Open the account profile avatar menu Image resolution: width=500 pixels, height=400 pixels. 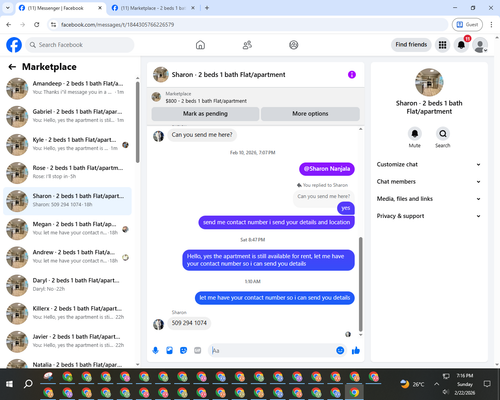click(x=480, y=45)
